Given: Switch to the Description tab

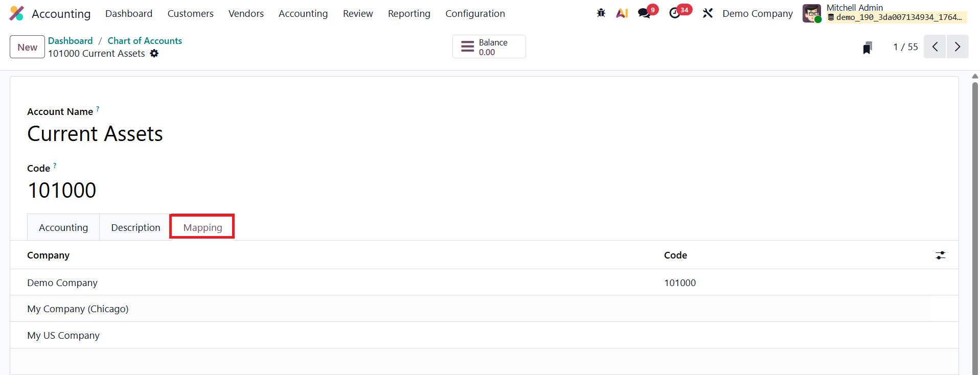Looking at the screenshot, I should pos(135,227).
